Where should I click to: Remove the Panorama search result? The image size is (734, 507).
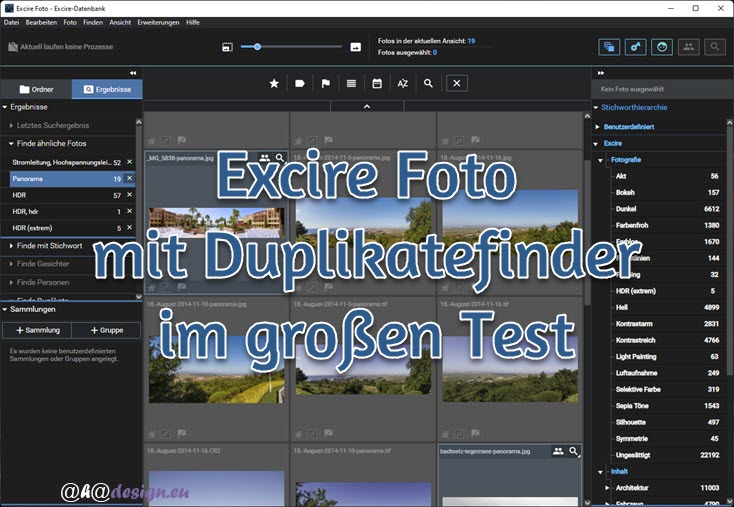130,178
